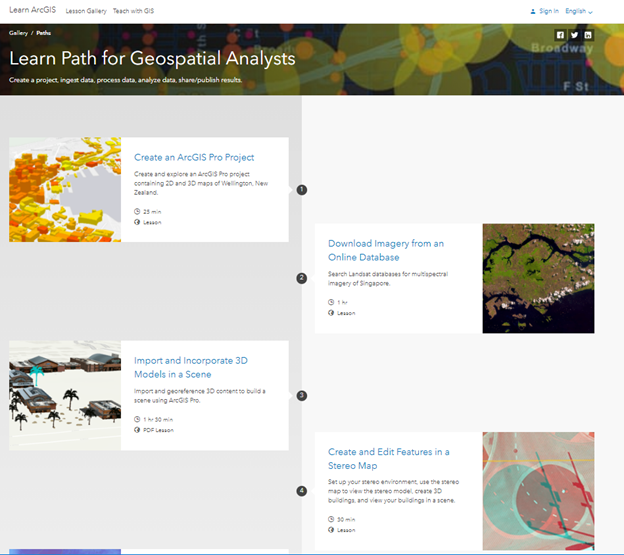Open Teach with GIS menu item
The image size is (624, 555).
click(133, 11)
